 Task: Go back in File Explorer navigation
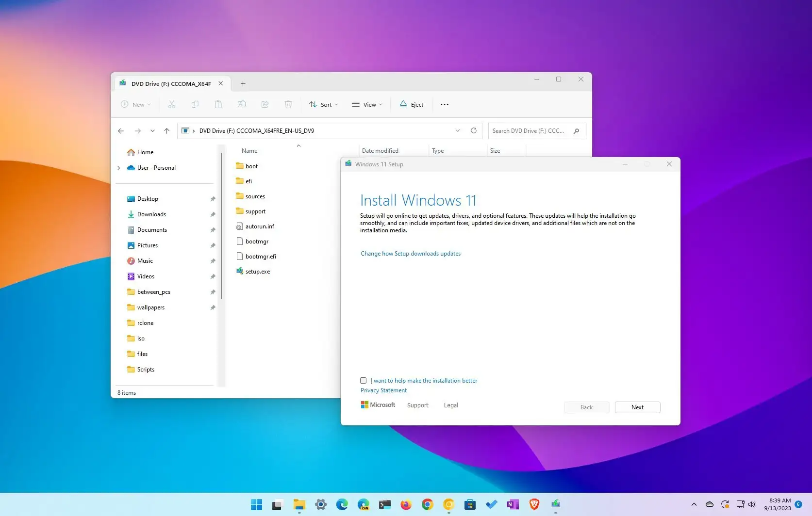(121, 131)
